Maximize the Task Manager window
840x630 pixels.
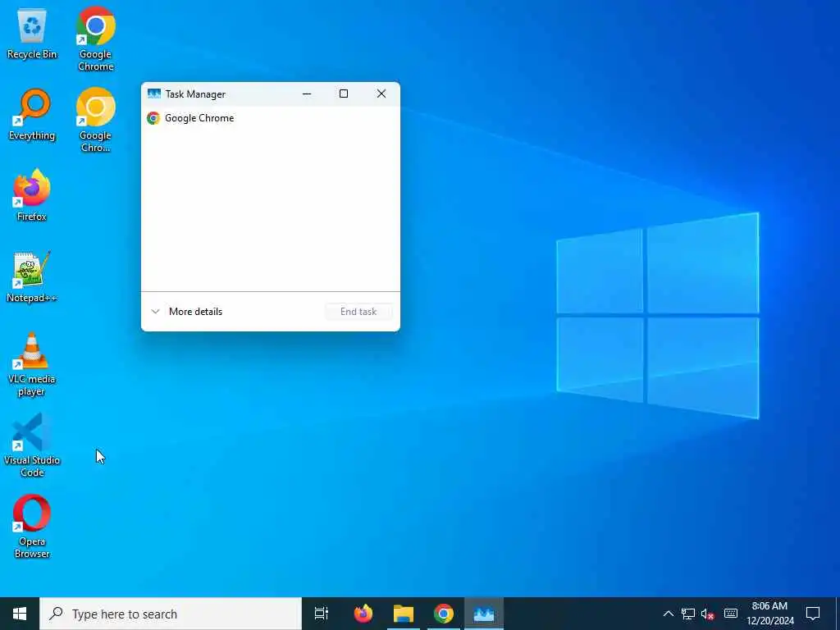click(344, 94)
